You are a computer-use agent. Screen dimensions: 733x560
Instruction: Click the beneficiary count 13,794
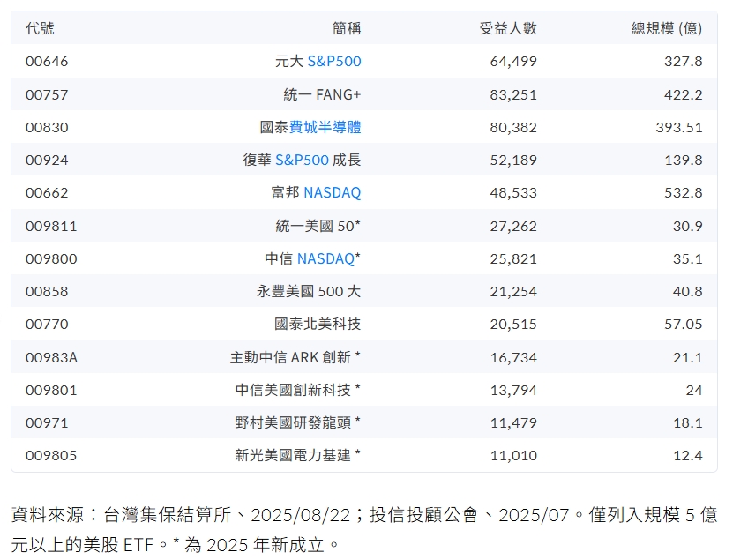click(513, 390)
